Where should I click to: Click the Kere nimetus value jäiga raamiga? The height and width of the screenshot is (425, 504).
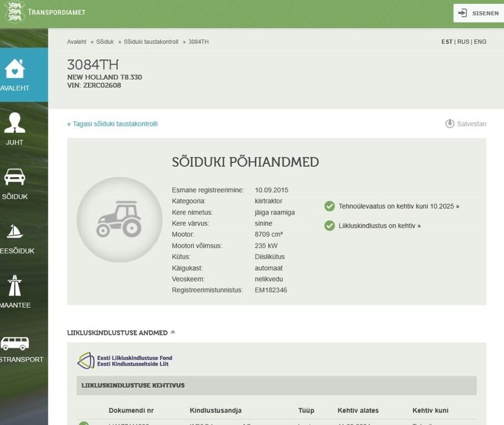(275, 212)
